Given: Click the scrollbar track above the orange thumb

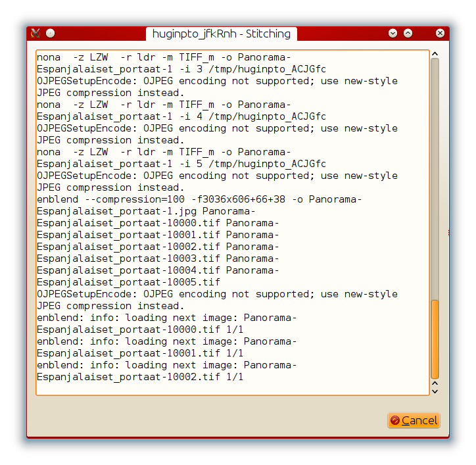Looking at the screenshot, I should tap(435, 179).
